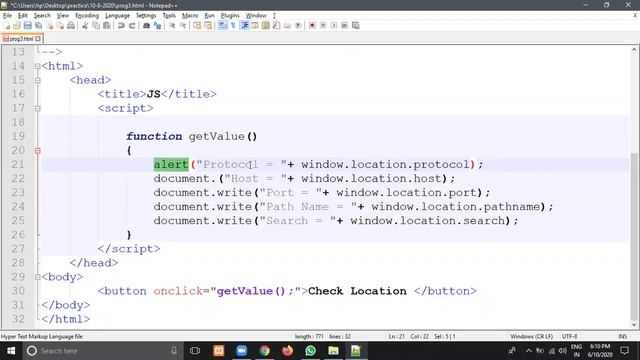
Task: Create a new document with New icon
Action: [x=7, y=25]
